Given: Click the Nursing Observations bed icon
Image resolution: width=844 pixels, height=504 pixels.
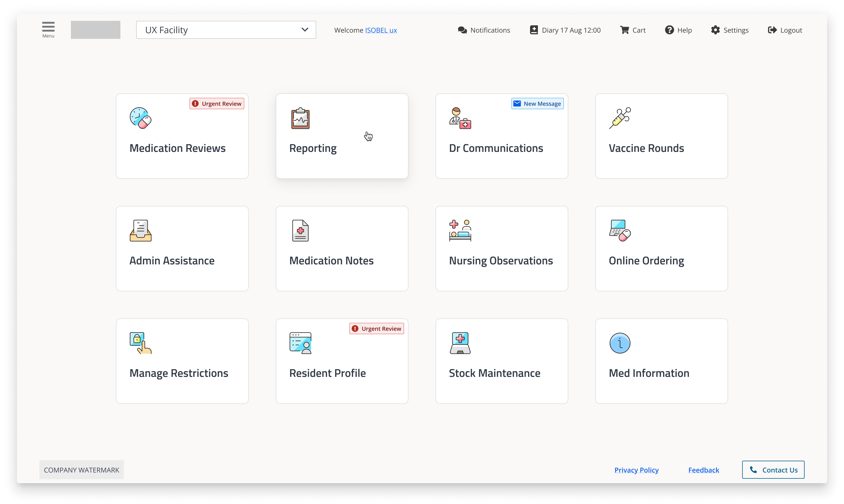Looking at the screenshot, I should tap(460, 230).
